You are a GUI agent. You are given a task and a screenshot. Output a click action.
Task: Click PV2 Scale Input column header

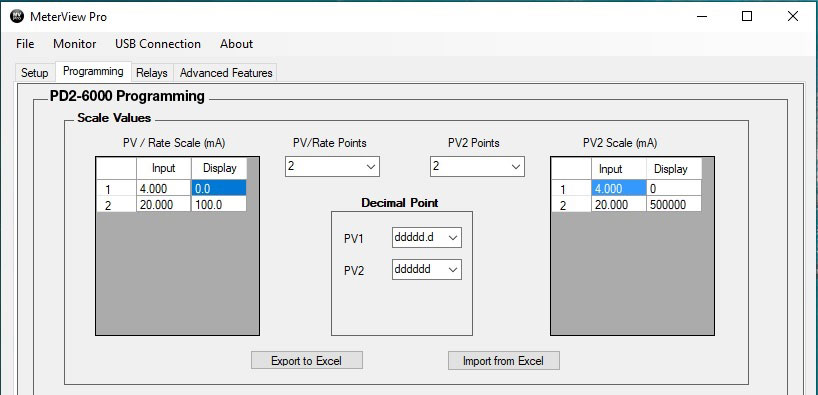(x=619, y=169)
